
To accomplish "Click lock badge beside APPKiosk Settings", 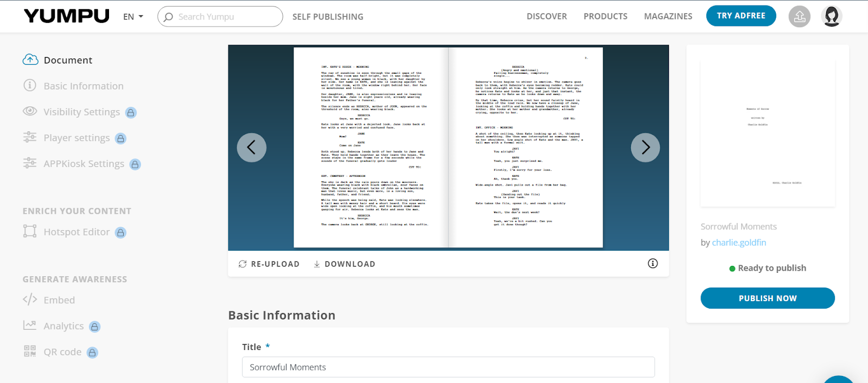I will click(135, 164).
